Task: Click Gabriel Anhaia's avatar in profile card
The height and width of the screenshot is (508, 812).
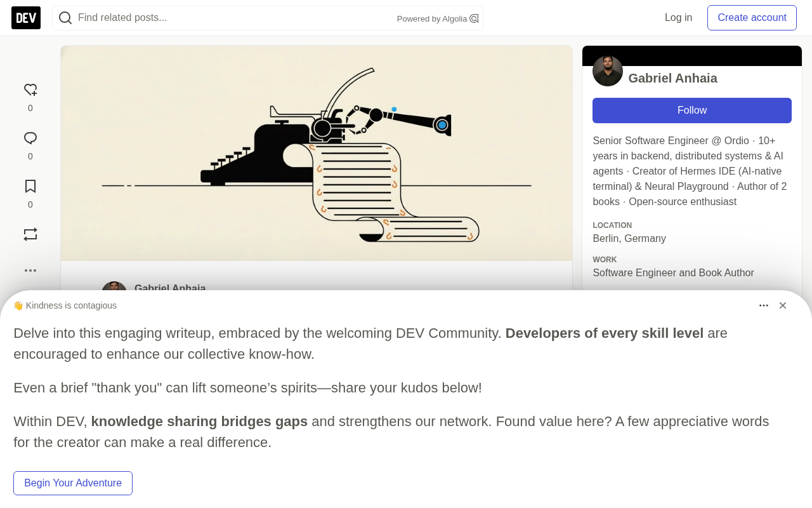Action: pyautogui.click(x=608, y=71)
